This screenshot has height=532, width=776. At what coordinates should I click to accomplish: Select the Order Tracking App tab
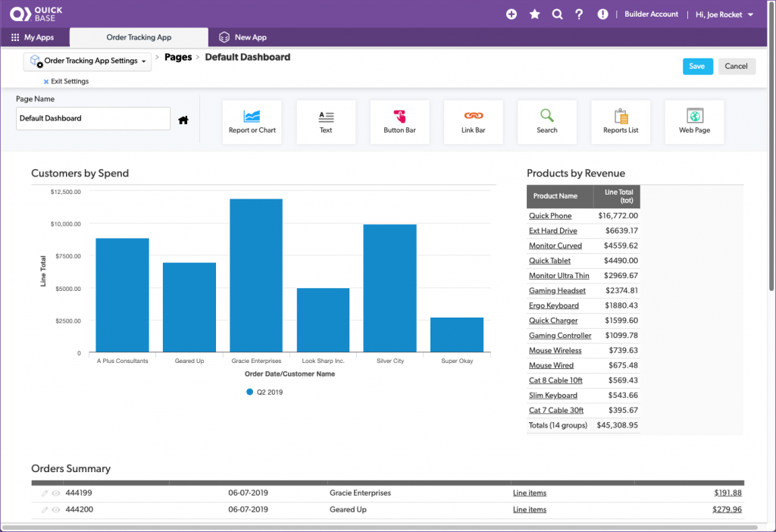pos(139,37)
